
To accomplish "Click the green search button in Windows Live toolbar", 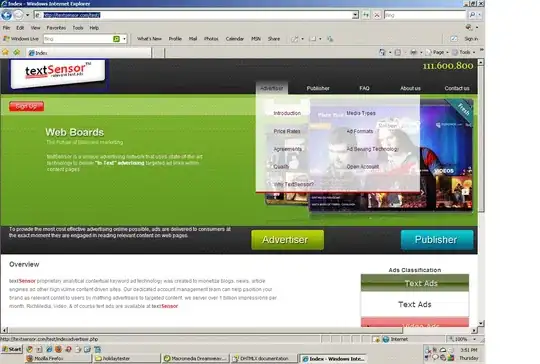I will click(116, 39).
